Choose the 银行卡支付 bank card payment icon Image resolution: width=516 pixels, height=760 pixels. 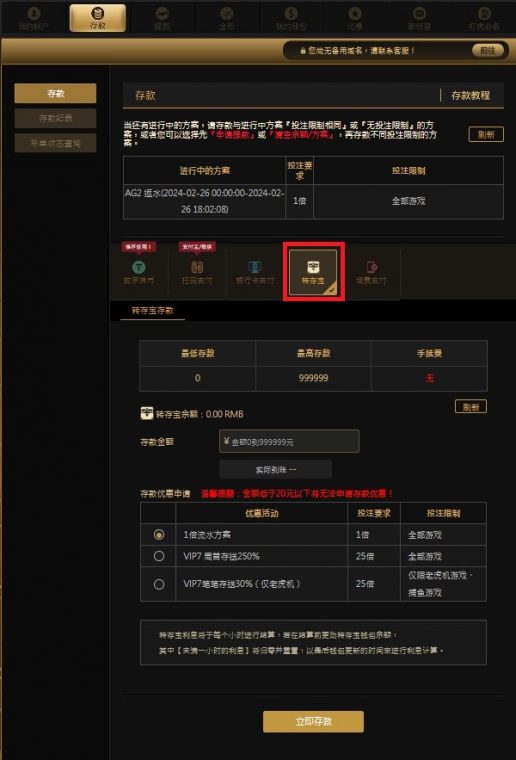coord(255,271)
